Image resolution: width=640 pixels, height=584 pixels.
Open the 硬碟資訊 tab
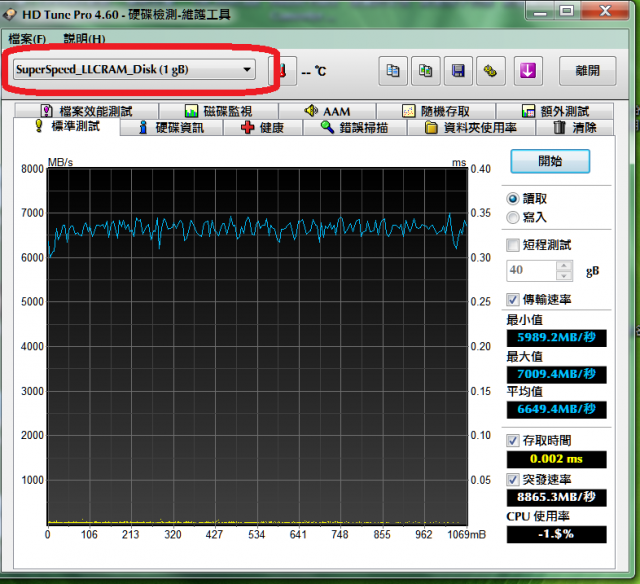[171, 128]
